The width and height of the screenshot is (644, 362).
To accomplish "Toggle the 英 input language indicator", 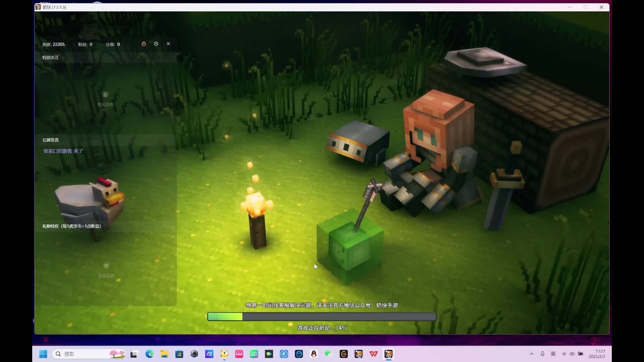I will coord(553,354).
